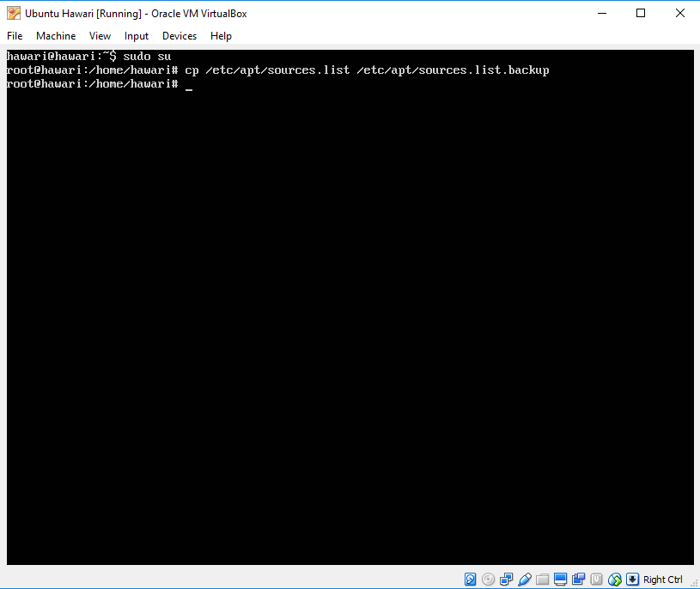Image resolution: width=700 pixels, height=589 pixels.
Task: Open the Machine menu
Action: point(56,36)
